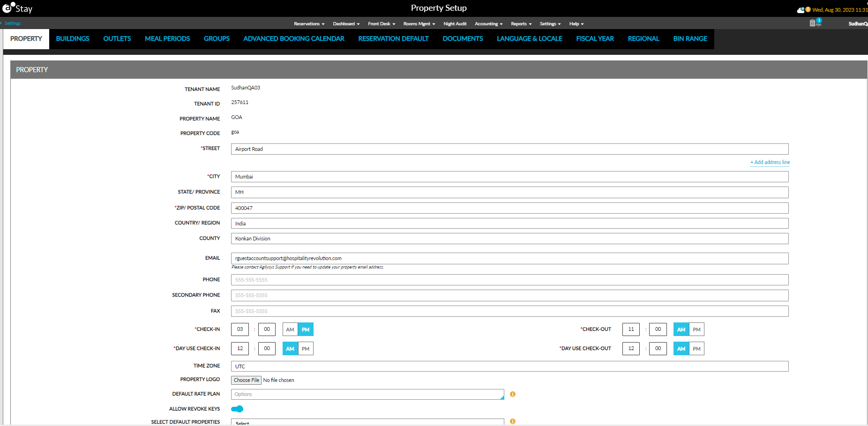Open the clipboard task list icon
The width and height of the screenshot is (868, 426).
(812, 23)
